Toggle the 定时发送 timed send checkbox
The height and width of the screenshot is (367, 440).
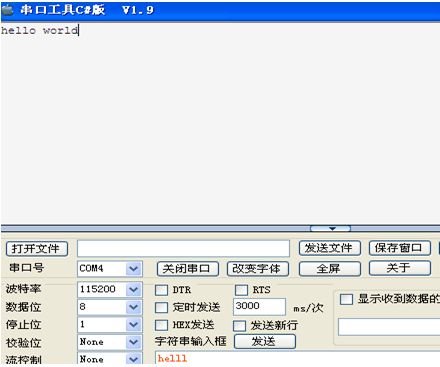click(161, 307)
